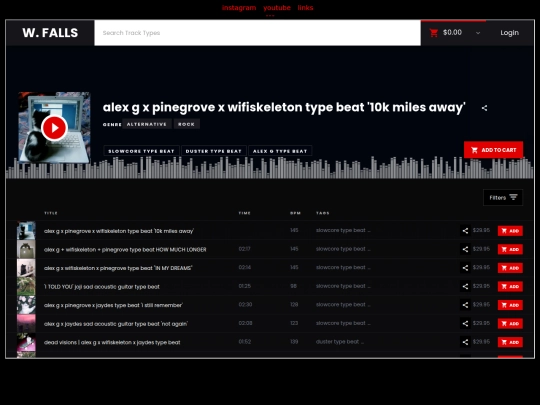Seek within the grey waveform display

pos(270,168)
